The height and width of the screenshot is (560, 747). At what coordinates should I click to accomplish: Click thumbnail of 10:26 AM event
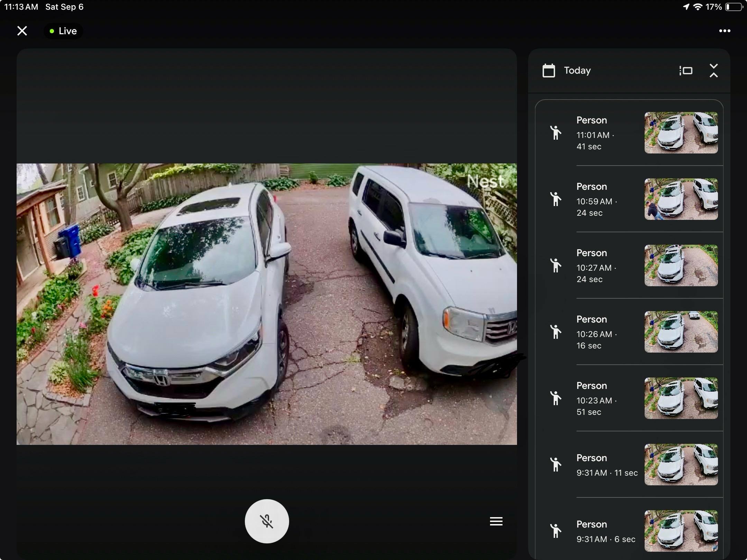click(681, 332)
